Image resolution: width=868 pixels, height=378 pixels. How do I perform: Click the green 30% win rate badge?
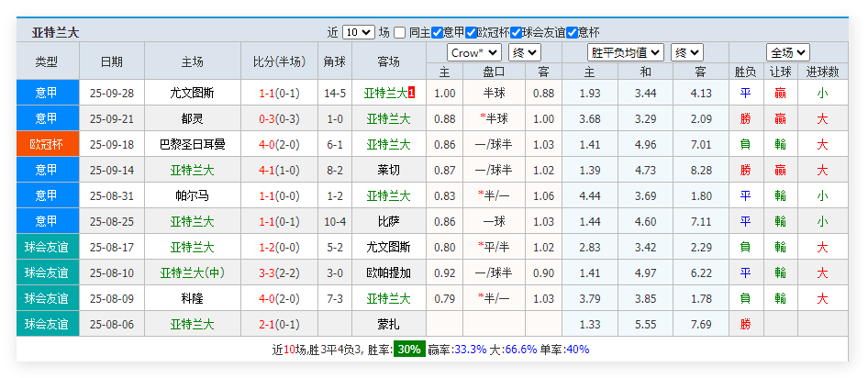pos(408,350)
